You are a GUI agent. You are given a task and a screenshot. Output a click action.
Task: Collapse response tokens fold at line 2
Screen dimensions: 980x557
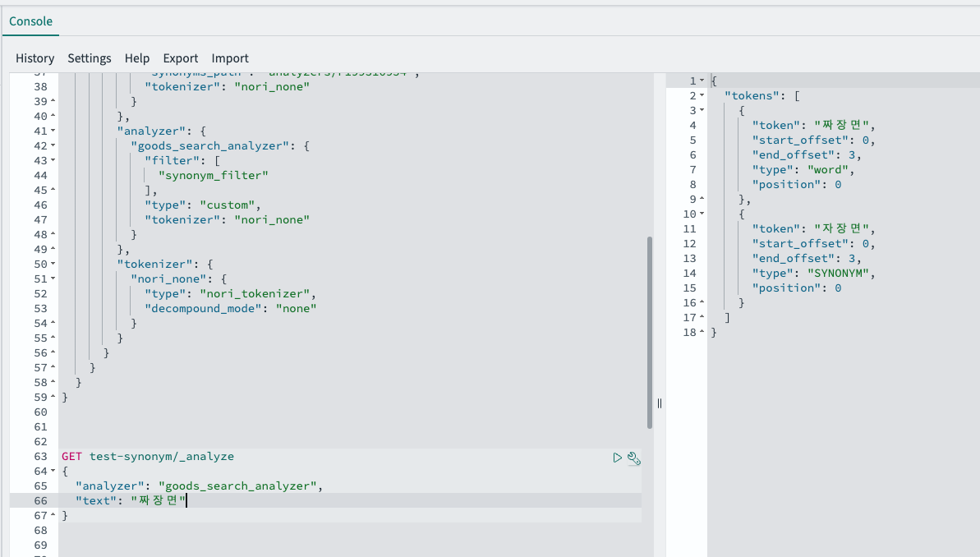[702, 95]
